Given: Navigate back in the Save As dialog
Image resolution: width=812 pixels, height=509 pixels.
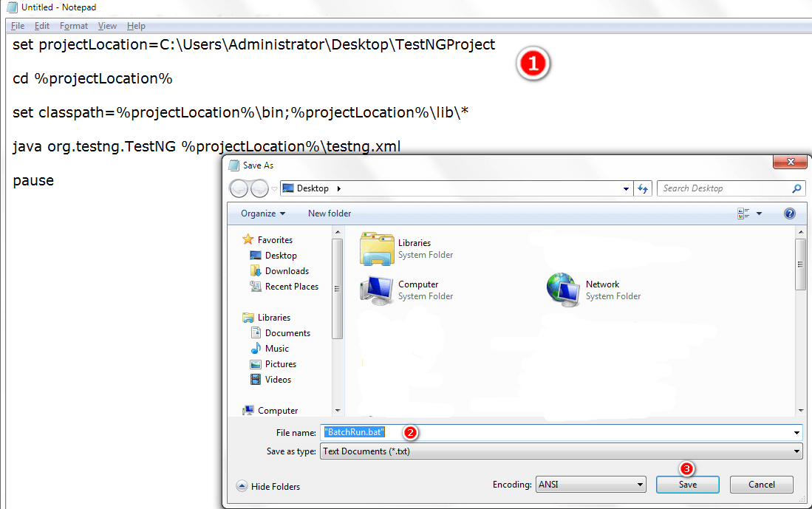Looking at the screenshot, I should point(239,188).
